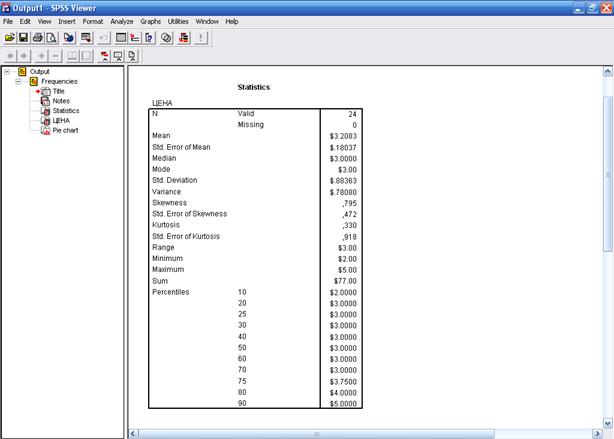Open the Graphs menu
Image resolution: width=614 pixels, height=439 pixels.
pos(150,21)
